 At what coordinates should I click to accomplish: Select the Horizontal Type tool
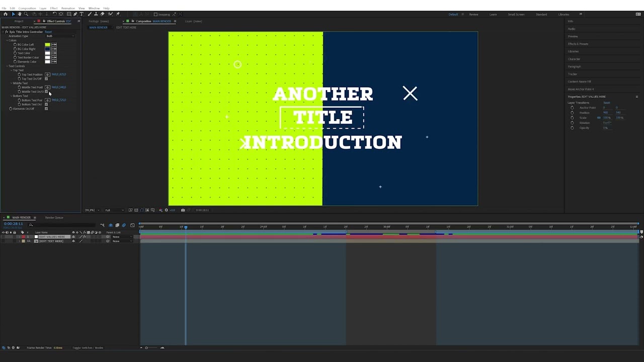point(83,14)
